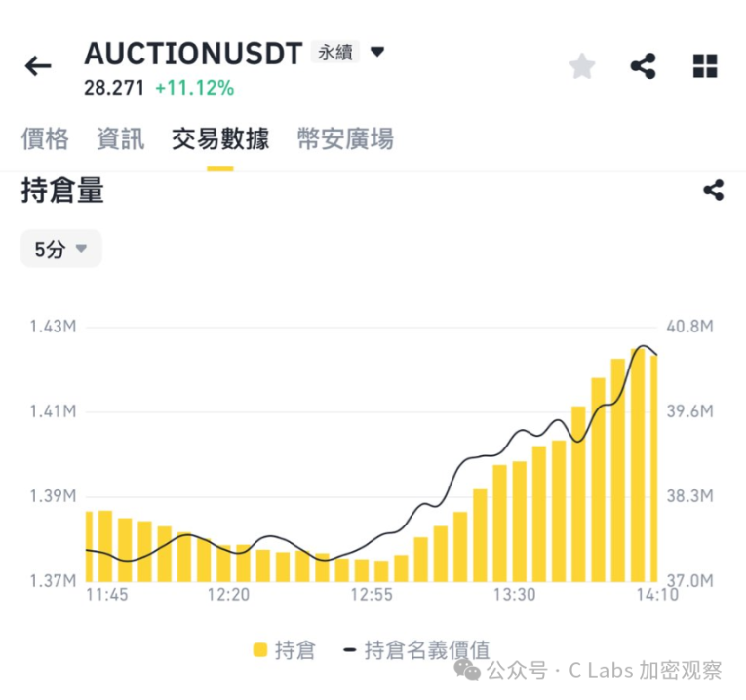746x700 pixels.
Task: Switch to the 價格 tab
Action: [45, 138]
